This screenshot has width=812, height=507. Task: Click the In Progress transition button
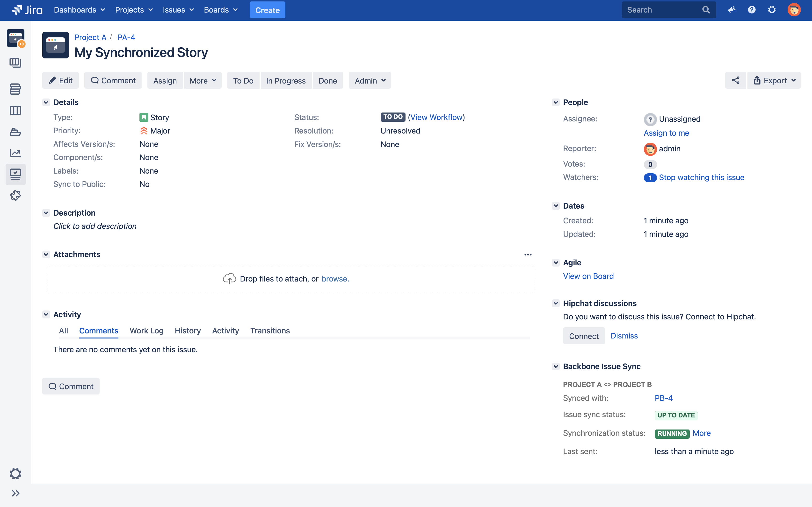click(286, 80)
